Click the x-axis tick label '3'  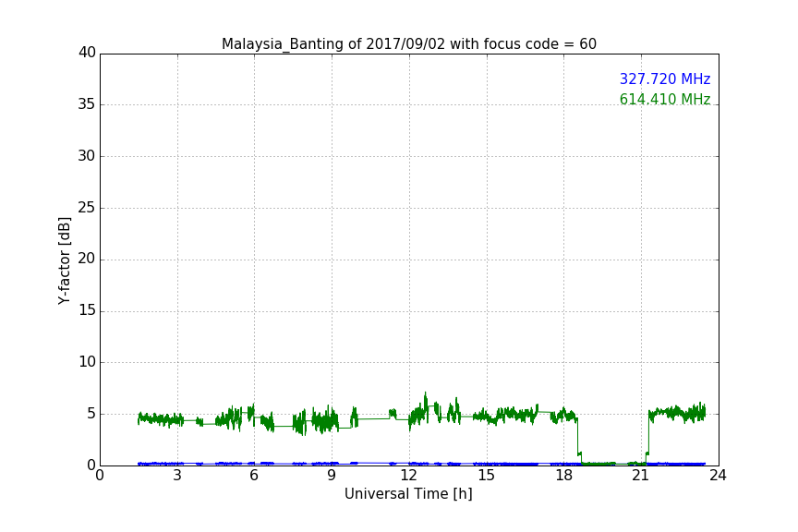point(177,476)
